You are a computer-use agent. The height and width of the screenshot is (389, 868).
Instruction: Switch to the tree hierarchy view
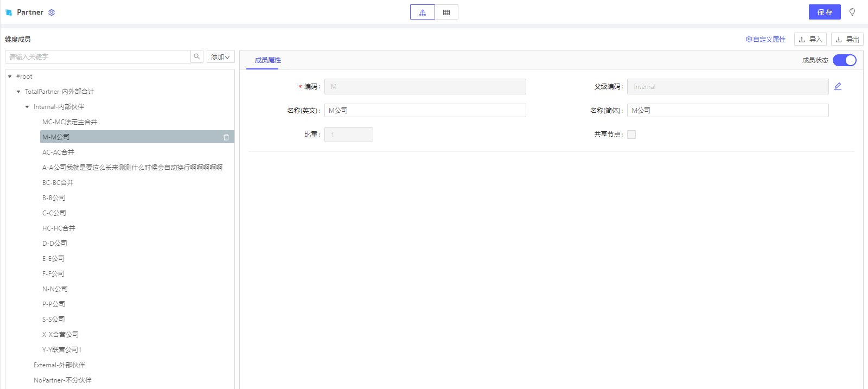coord(423,12)
